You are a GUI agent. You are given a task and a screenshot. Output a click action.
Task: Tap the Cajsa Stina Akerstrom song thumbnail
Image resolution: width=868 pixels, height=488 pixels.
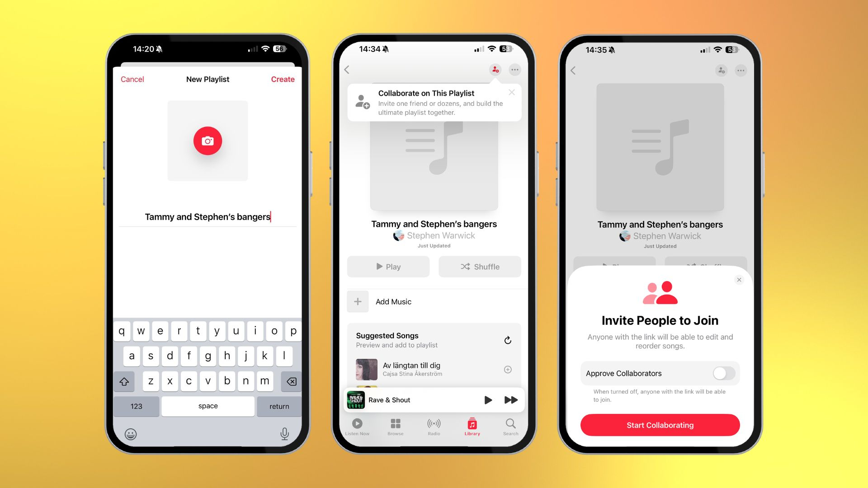pyautogui.click(x=365, y=368)
